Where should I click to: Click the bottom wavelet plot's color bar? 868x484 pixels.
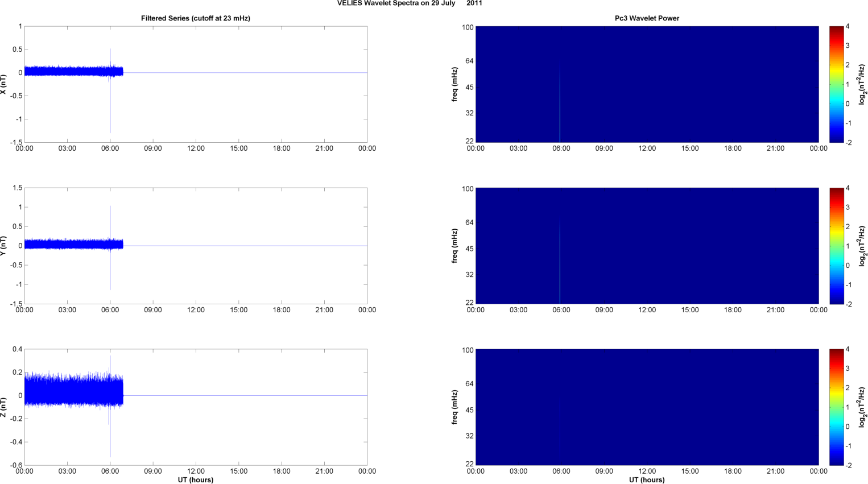[x=836, y=407]
